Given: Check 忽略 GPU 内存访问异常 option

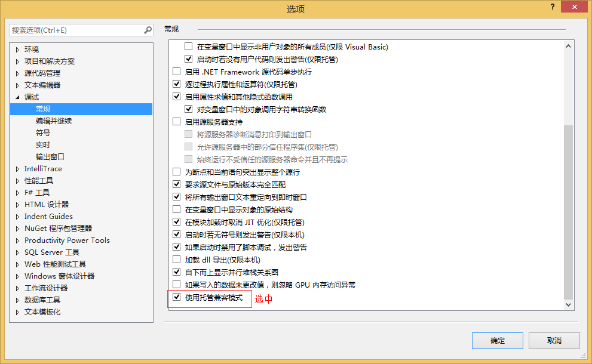Looking at the screenshot, I should coord(176,284).
